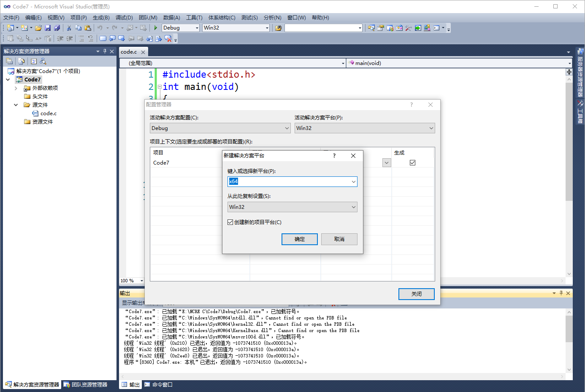Open the Properties Window toolbar icon
Screen dimensions: 585x392
(381, 28)
